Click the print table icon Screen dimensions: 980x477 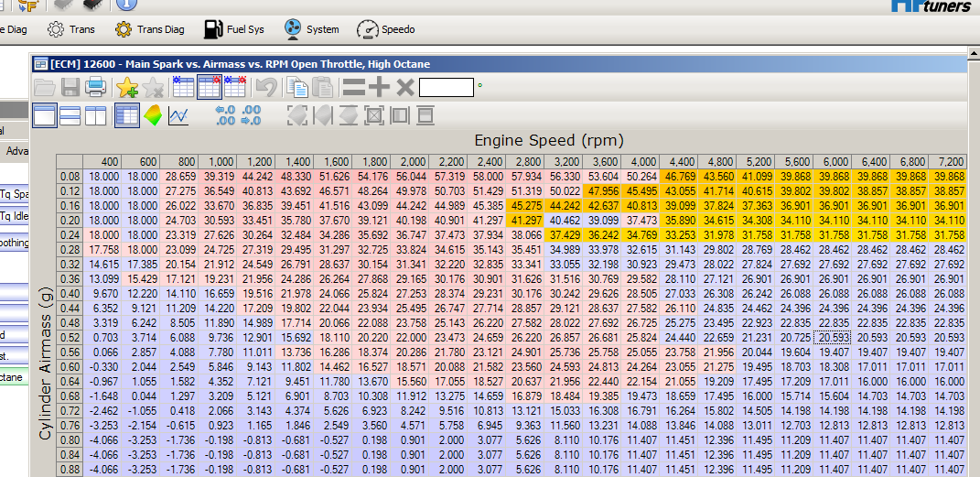(95, 88)
